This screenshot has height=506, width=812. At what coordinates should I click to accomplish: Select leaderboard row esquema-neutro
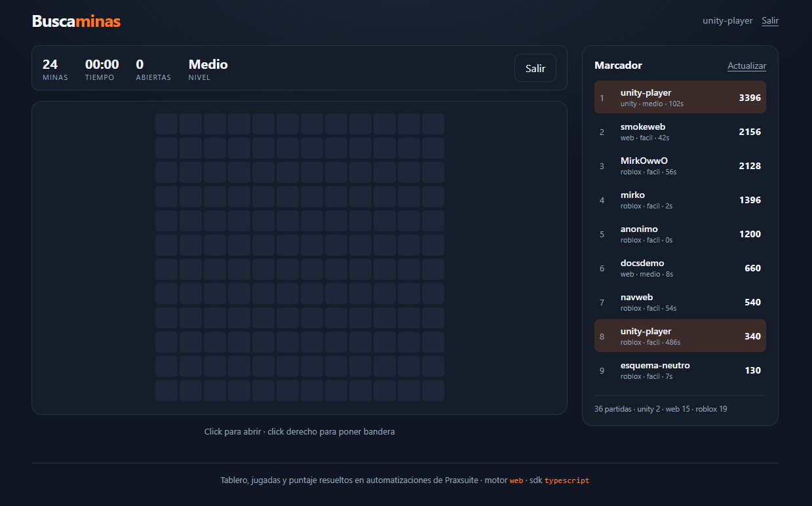pyautogui.click(x=680, y=370)
